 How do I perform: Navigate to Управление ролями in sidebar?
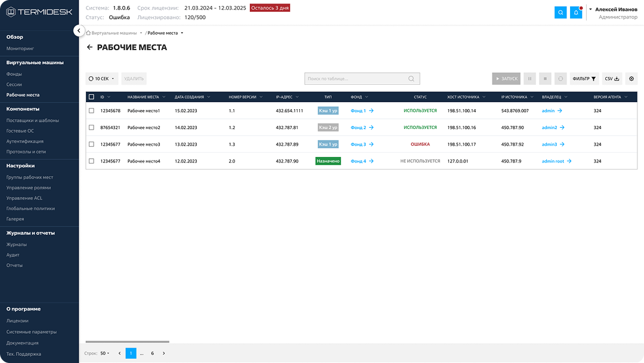(29, 187)
